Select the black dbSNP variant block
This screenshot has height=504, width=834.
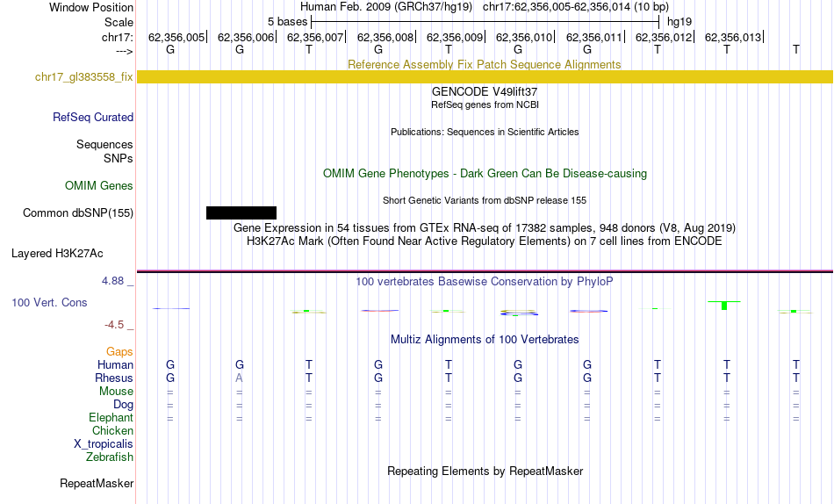241,212
